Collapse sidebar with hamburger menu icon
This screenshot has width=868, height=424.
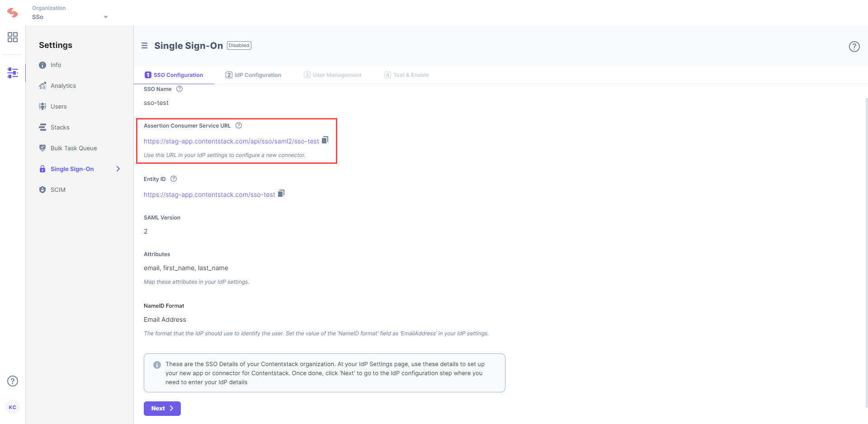coord(144,46)
